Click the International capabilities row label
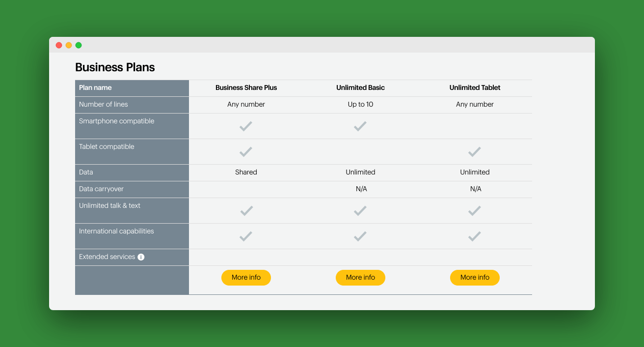Image resolution: width=644 pixels, height=347 pixels. tap(116, 231)
